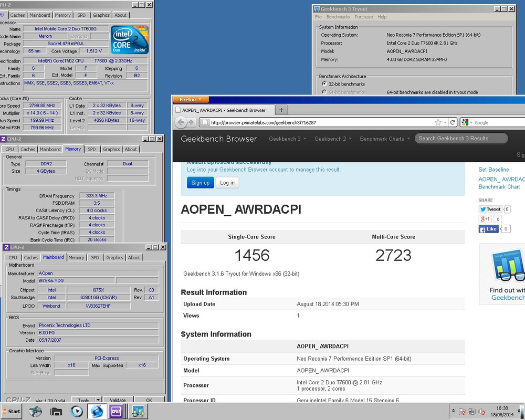Switch to Graphics tab in top CPU-Z window

click(101, 15)
